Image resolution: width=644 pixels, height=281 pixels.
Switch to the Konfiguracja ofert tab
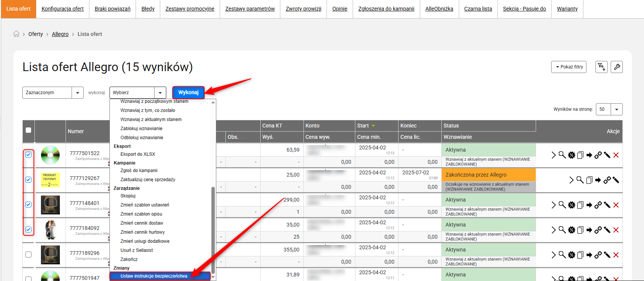(x=63, y=9)
